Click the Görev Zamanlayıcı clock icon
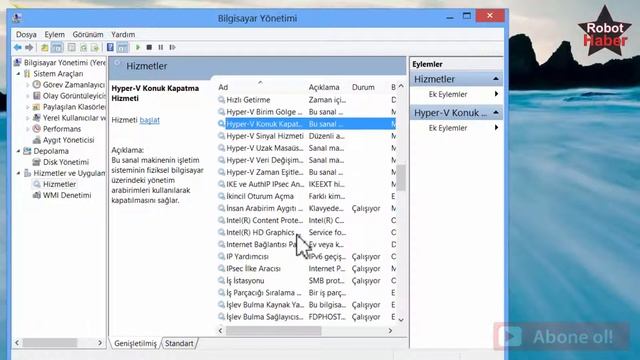The width and height of the screenshot is (640, 360). click(x=36, y=84)
